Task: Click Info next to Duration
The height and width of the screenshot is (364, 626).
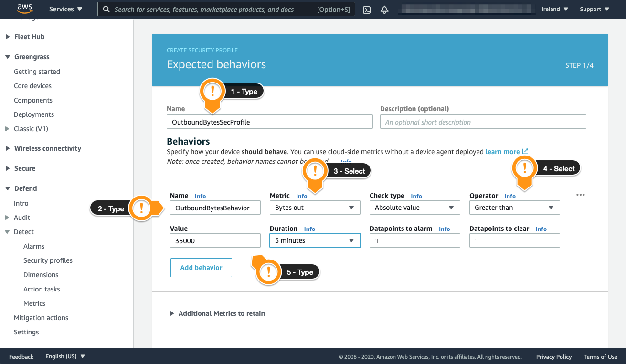Action: (x=309, y=229)
